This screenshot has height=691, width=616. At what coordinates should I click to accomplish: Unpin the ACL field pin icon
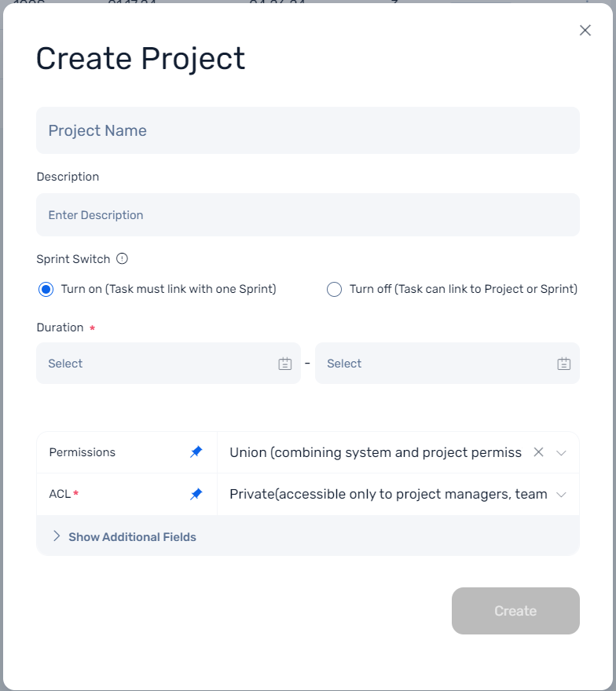coord(196,494)
